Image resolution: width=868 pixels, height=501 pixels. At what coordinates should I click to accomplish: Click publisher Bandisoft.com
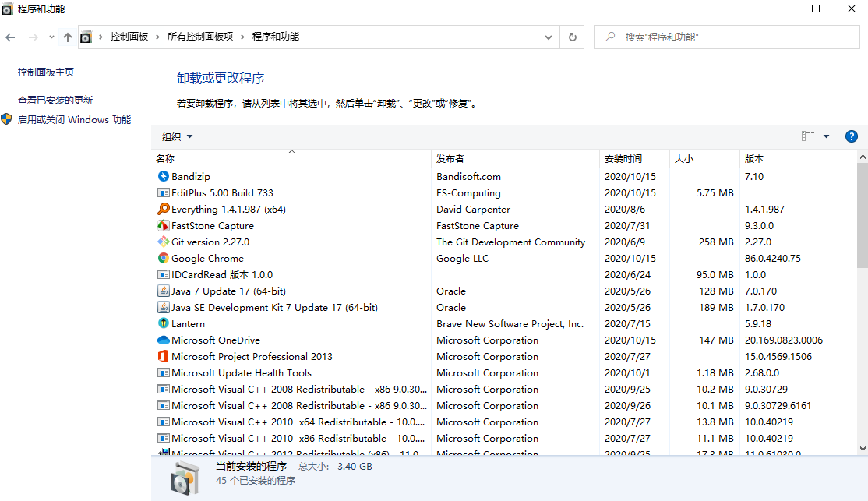click(468, 177)
